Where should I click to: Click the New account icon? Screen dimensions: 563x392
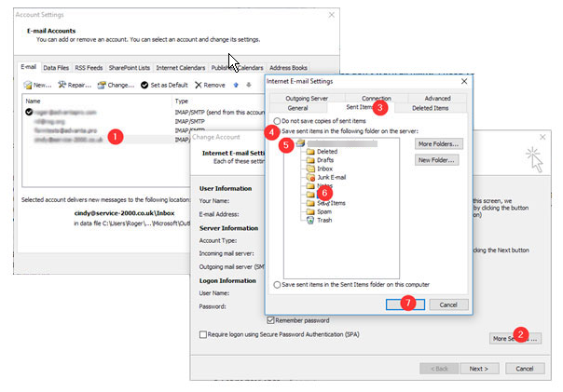tap(28, 85)
